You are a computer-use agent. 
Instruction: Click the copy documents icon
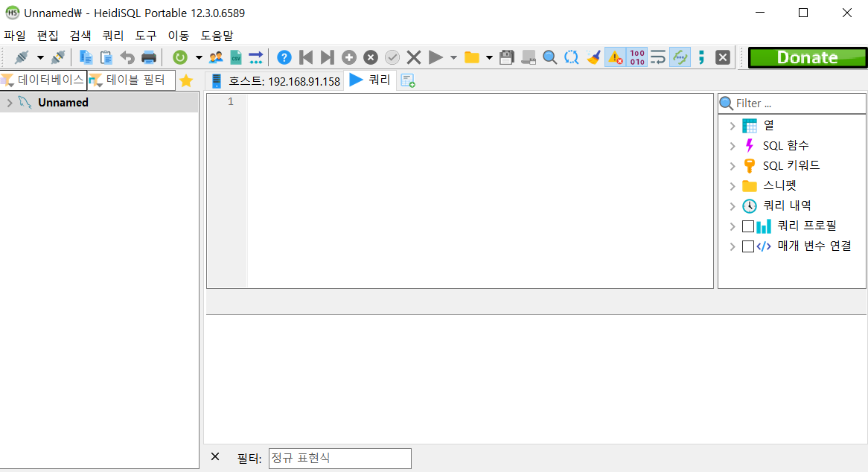(86, 57)
